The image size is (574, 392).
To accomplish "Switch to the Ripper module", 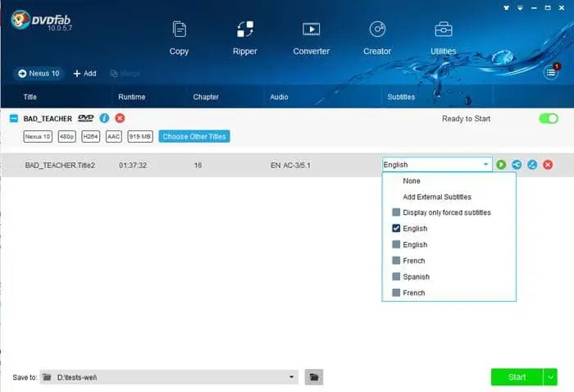I will [245, 38].
